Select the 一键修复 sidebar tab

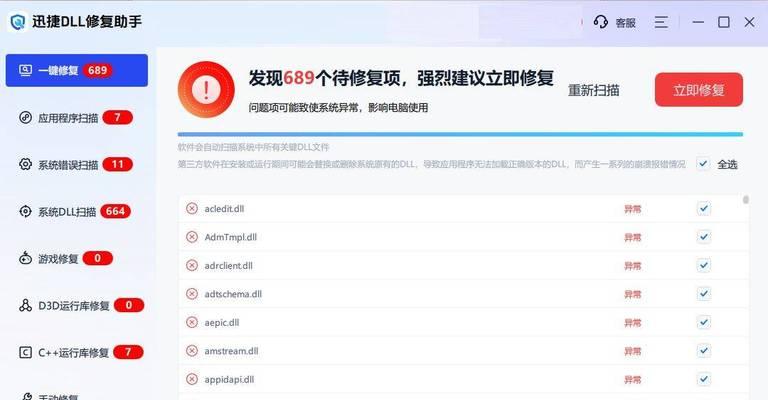[77, 71]
